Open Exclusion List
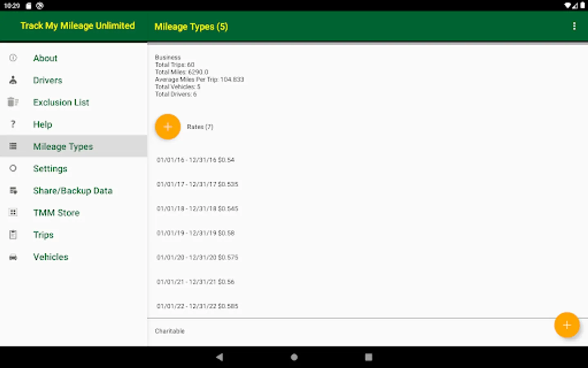The height and width of the screenshot is (368, 588). pyautogui.click(x=73, y=102)
